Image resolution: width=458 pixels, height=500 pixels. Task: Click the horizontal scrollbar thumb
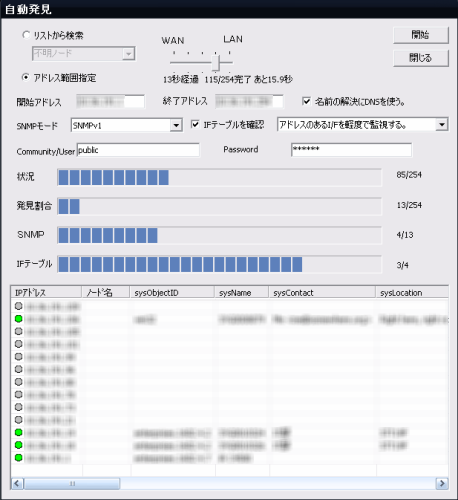[72, 483]
